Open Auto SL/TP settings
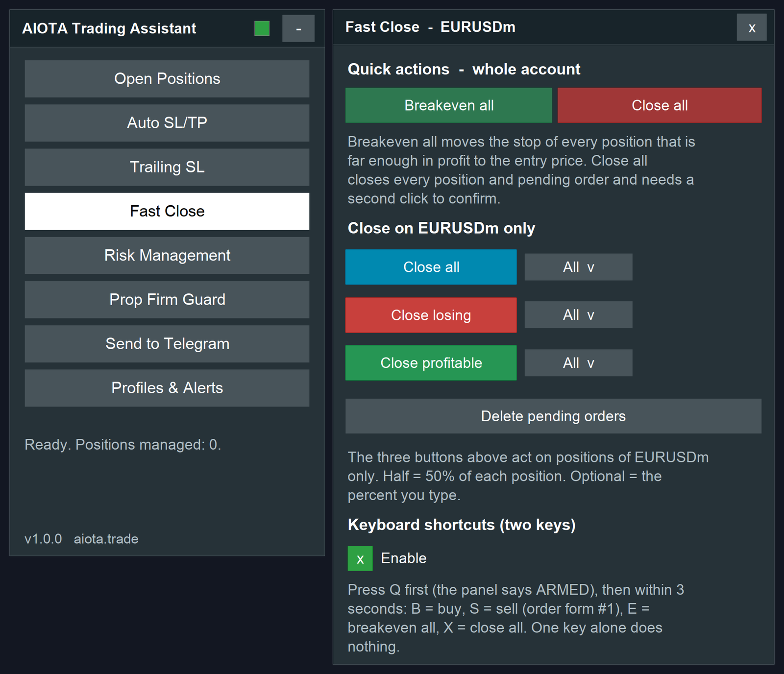 point(167,123)
